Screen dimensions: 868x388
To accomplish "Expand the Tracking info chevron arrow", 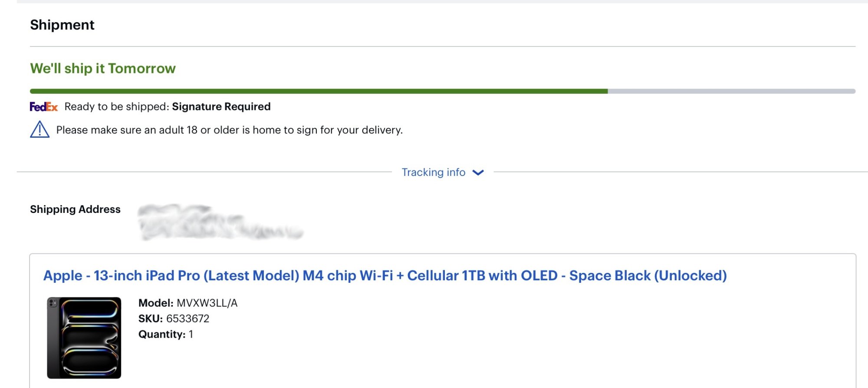I will coord(478,172).
